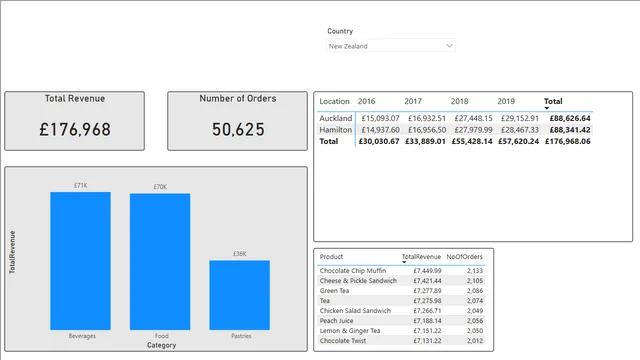Click the TotalRevenue axis title
Viewport: 640px width, 360px height.
point(12,252)
